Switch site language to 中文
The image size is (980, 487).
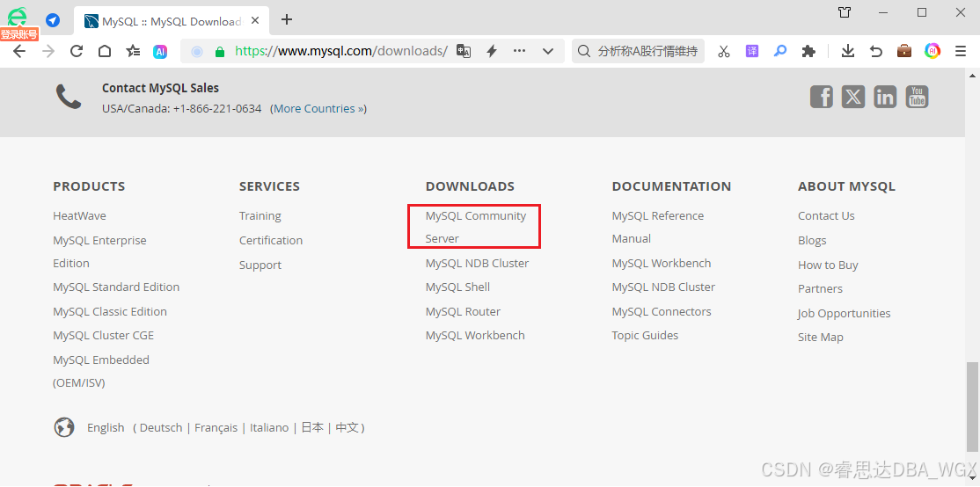347,428
